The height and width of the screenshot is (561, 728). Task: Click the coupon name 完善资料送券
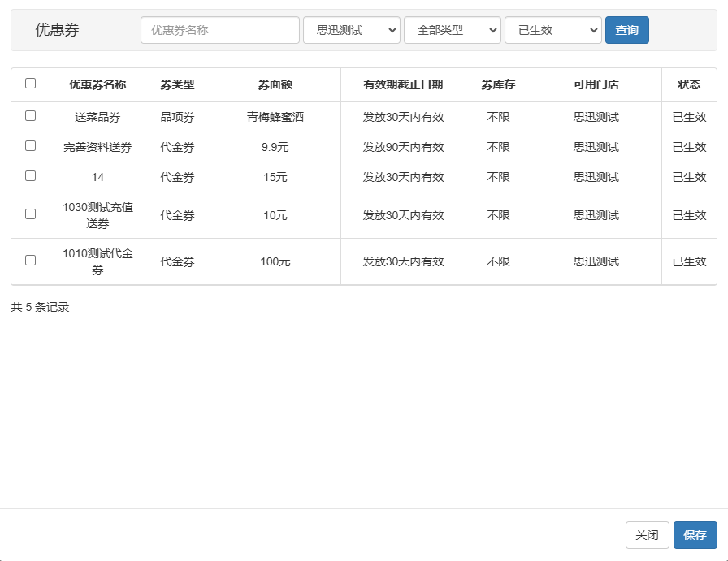(x=97, y=147)
